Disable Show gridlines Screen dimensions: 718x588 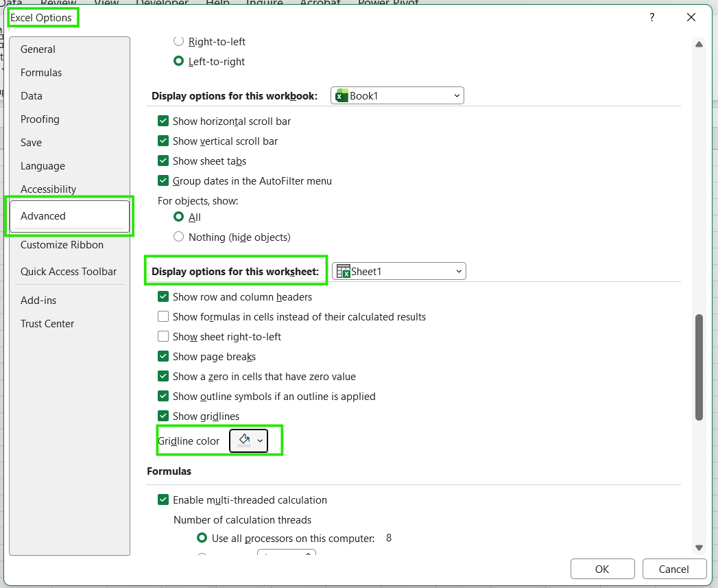click(x=163, y=416)
